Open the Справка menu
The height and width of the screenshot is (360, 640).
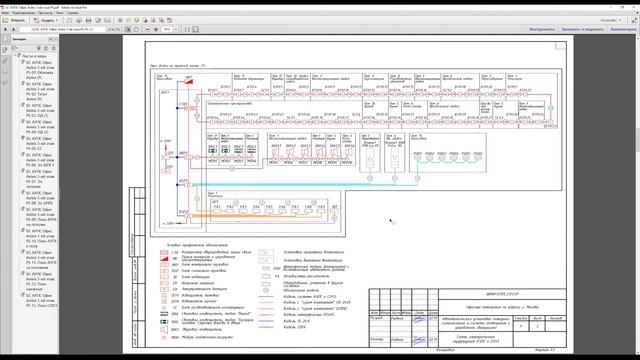(x=72, y=13)
